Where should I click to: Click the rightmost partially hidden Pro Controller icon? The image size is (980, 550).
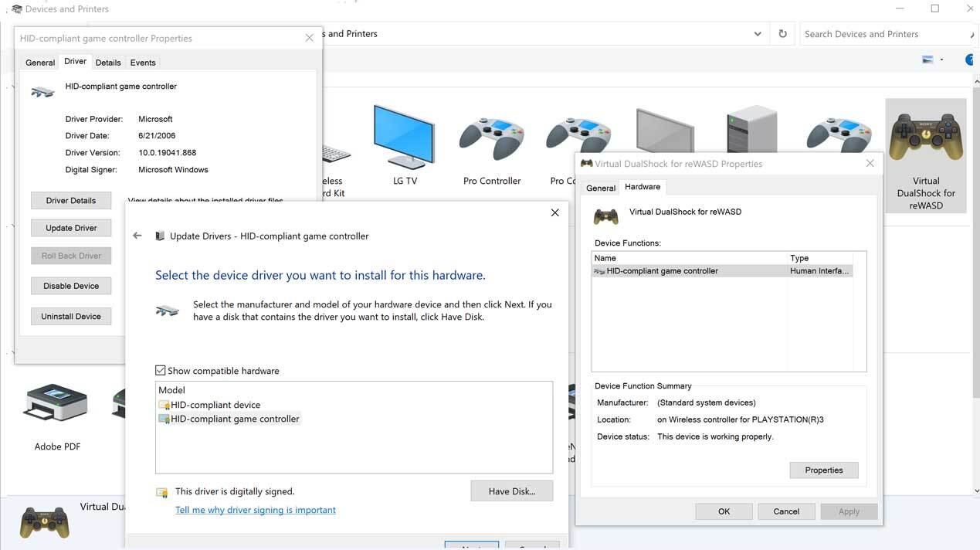coord(838,135)
